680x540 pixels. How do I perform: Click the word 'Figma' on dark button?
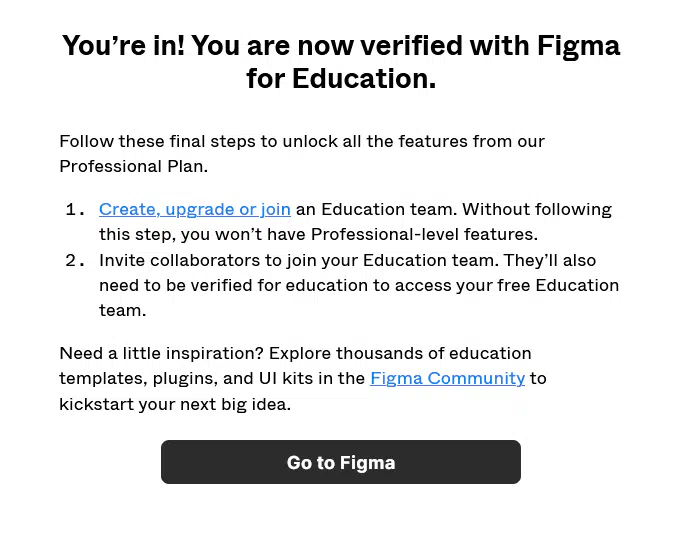coord(367,463)
